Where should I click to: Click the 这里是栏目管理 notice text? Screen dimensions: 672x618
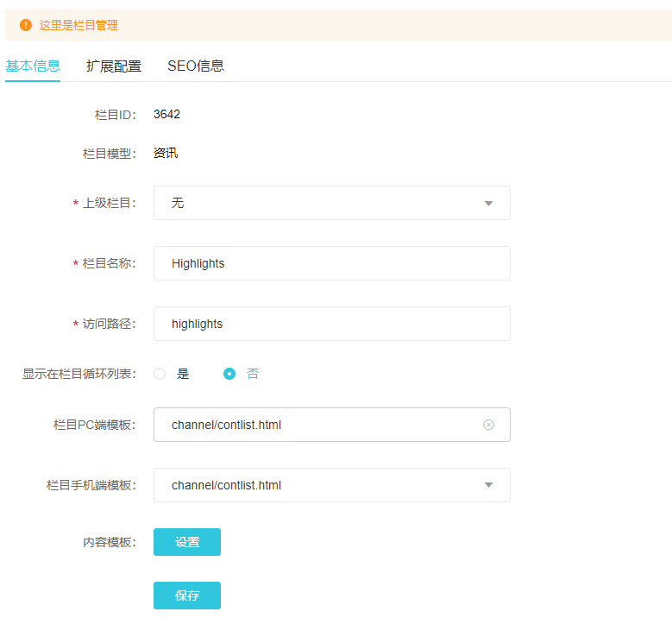79,25
